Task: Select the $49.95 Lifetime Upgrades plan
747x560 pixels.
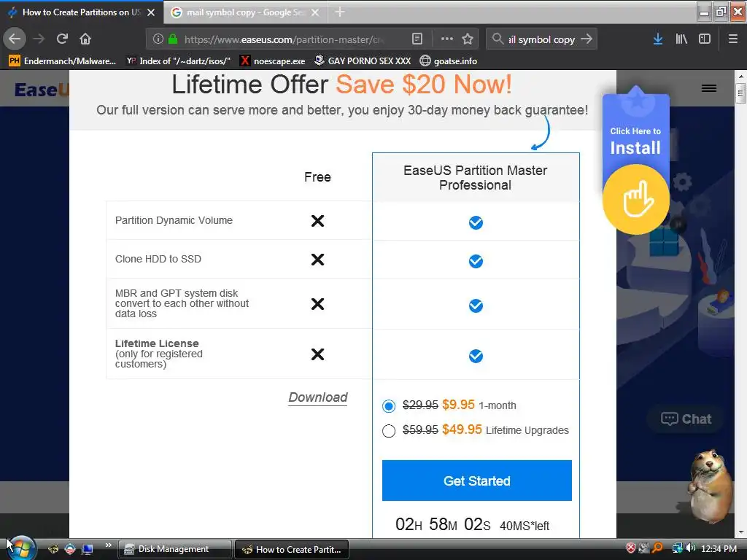Action: (389, 430)
